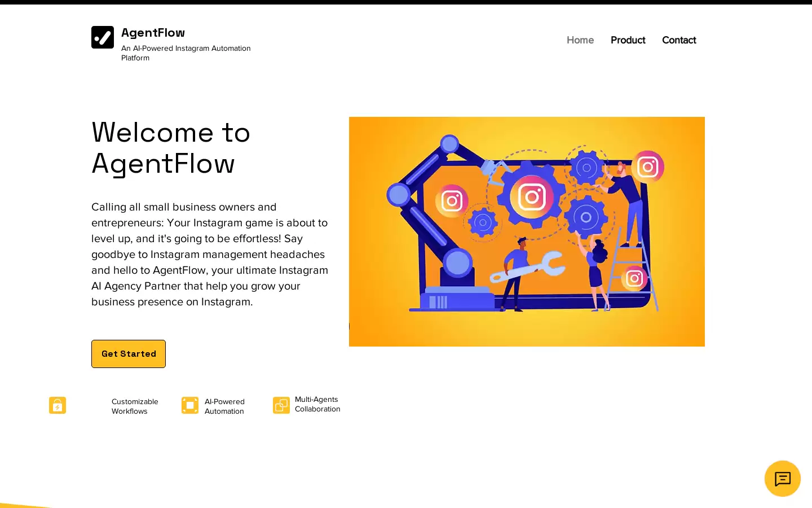Open the chat widget button
812x508 pixels.
click(782, 479)
